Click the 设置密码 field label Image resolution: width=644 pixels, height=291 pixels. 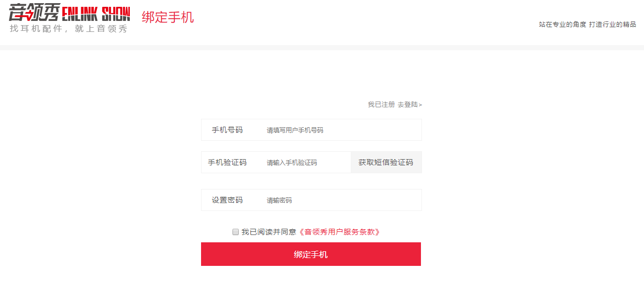[227, 200]
